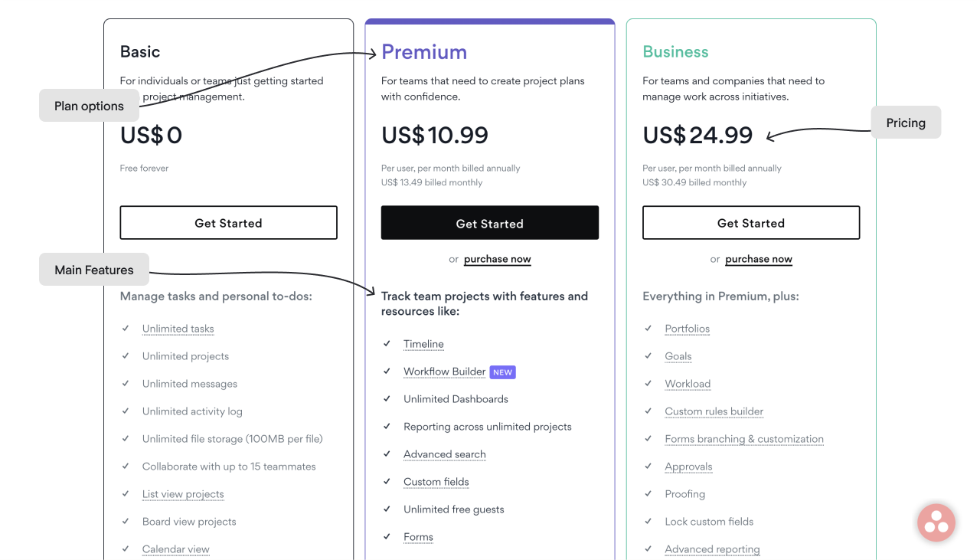This screenshot has width=980, height=560.
Task: Click Get Started under the Business plan
Action: click(x=751, y=223)
